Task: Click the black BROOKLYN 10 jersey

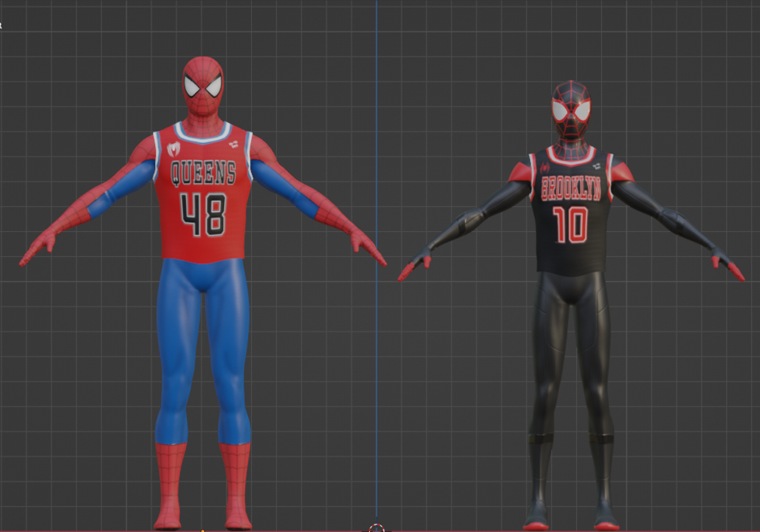Action: tap(571, 213)
